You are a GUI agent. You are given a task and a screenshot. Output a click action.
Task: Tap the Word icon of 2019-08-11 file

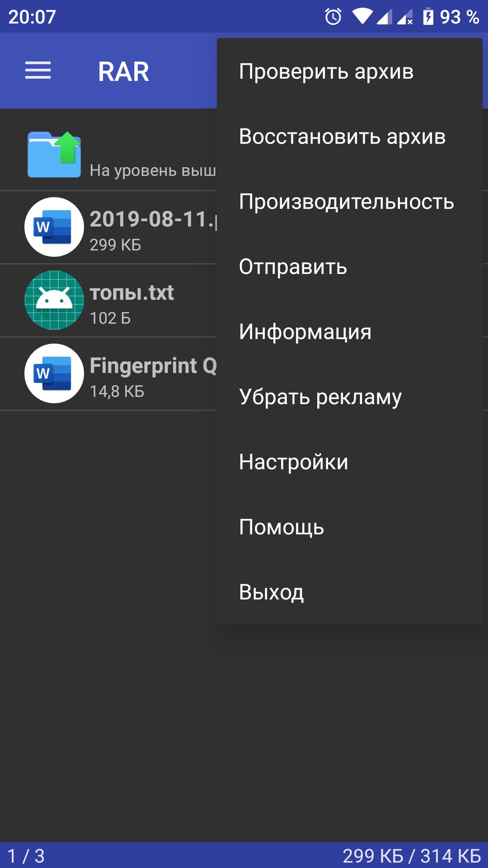point(54,227)
